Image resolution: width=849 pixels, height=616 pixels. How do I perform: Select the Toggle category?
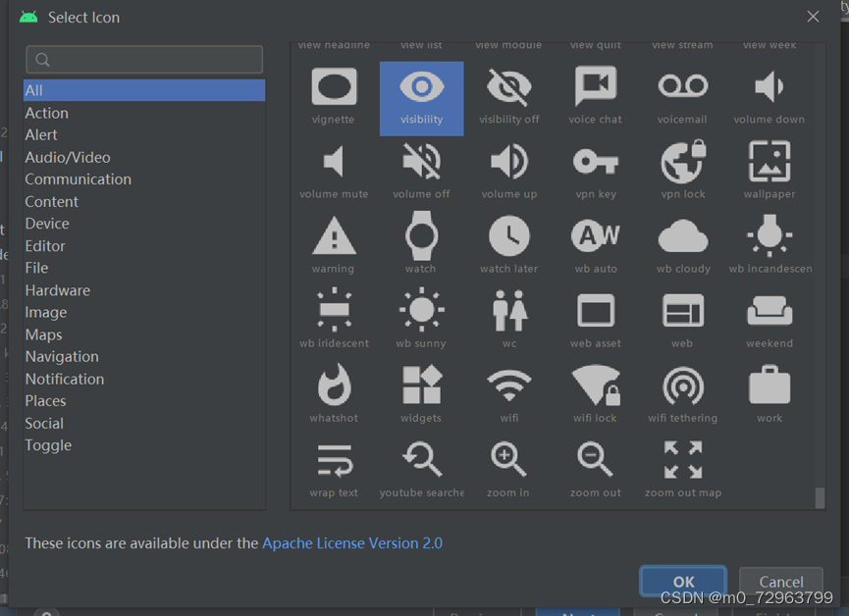[48, 444]
